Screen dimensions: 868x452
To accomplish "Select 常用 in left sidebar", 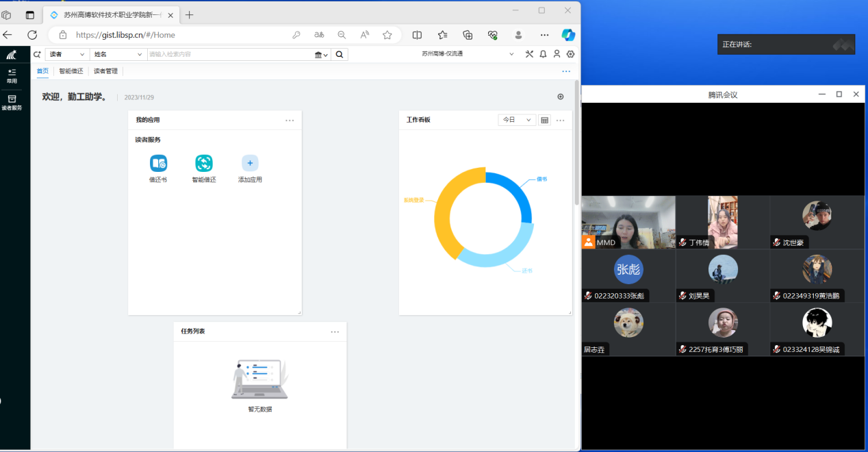I will pyautogui.click(x=12, y=75).
